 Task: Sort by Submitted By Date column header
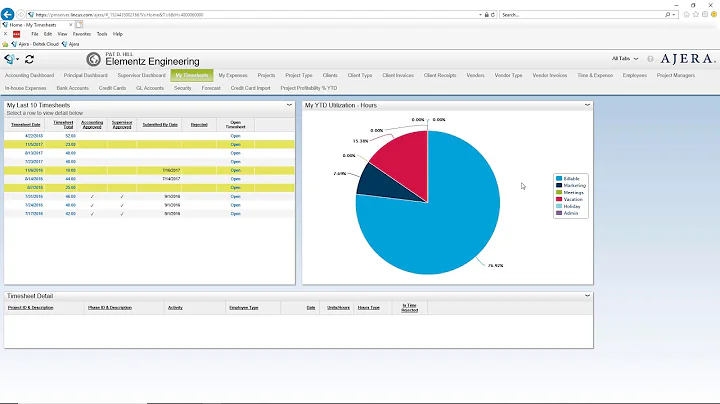click(160, 125)
